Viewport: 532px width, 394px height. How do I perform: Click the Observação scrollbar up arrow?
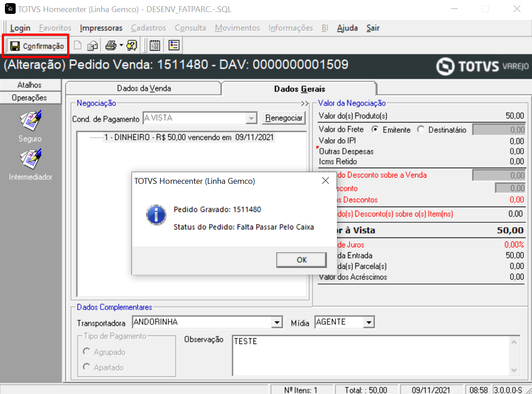pyautogui.click(x=514, y=342)
